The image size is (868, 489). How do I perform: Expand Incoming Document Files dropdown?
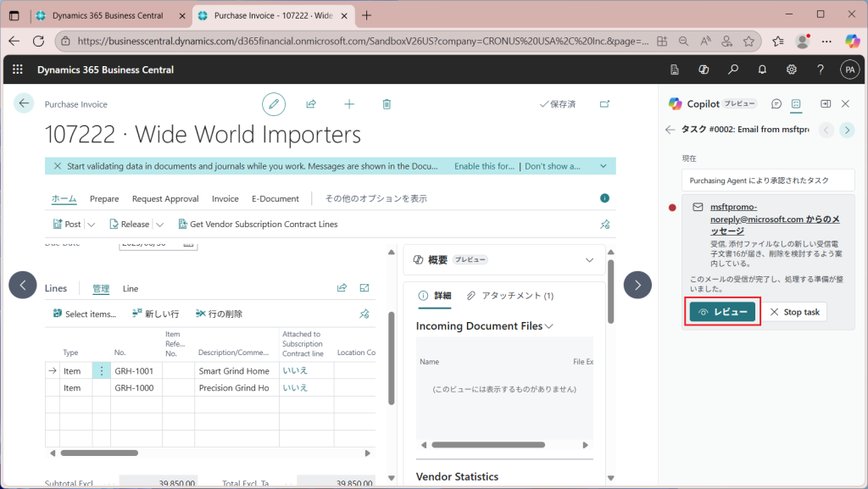coord(548,326)
